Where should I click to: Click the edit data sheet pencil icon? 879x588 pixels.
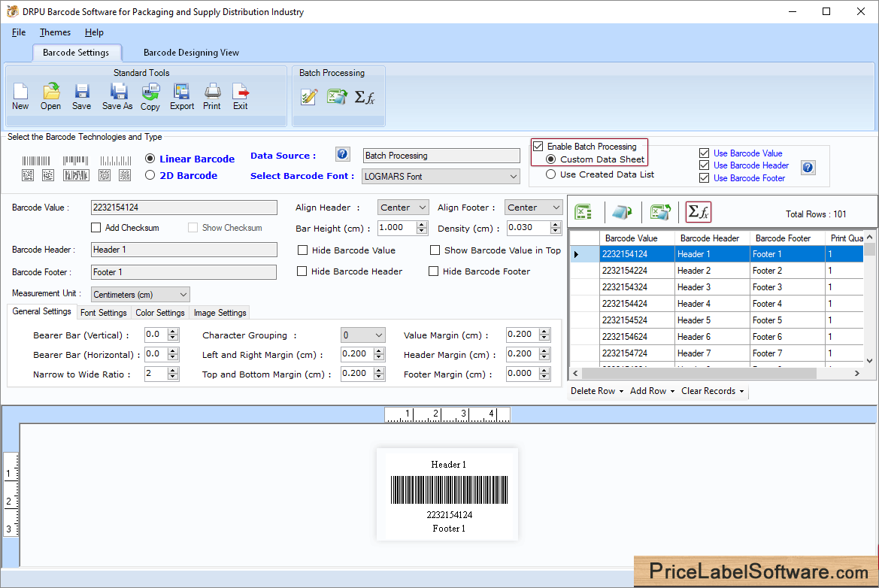(308, 96)
